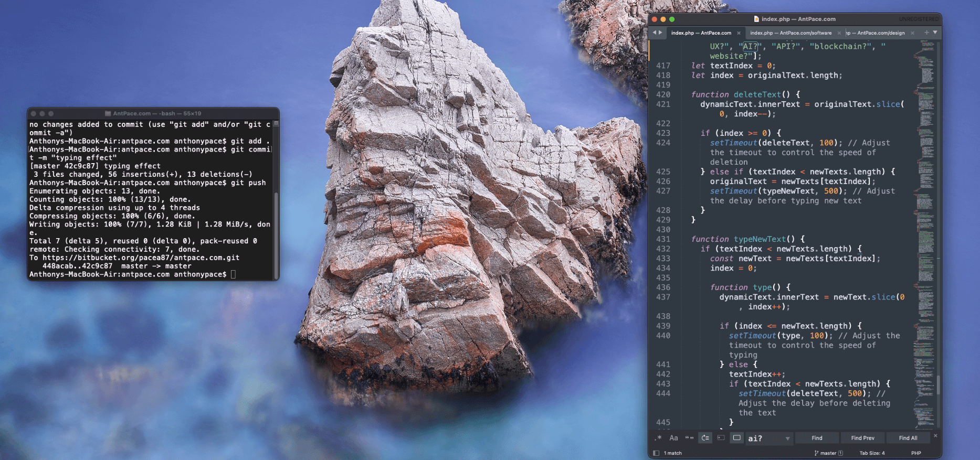The height and width of the screenshot is (460, 980).
Task: Toggle whole word matching in find bar
Action: (x=689, y=438)
